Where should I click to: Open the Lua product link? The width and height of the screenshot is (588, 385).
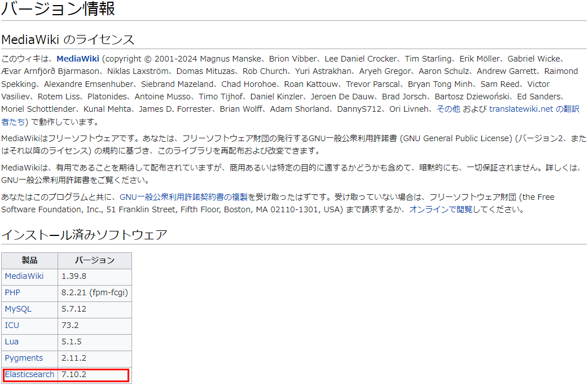coord(12,342)
